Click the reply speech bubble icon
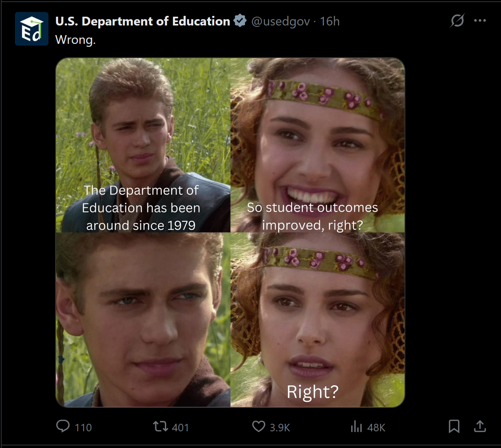The image size is (501, 448). click(x=63, y=426)
